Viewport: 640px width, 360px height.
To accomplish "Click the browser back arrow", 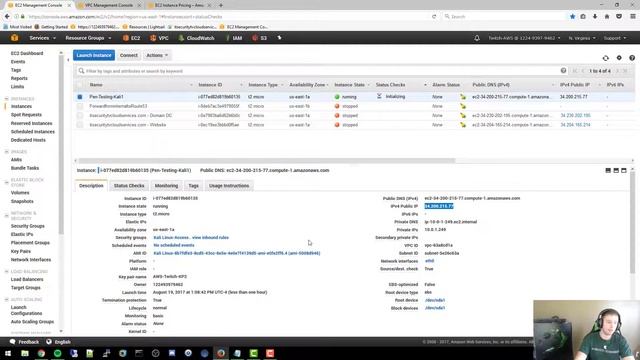I will pyautogui.click(x=7, y=16).
